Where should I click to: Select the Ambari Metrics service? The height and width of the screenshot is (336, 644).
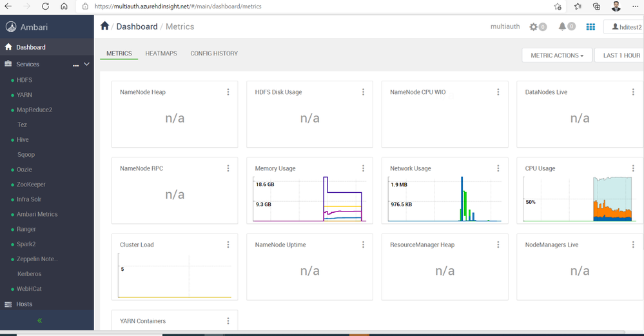pyautogui.click(x=37, y=214)
